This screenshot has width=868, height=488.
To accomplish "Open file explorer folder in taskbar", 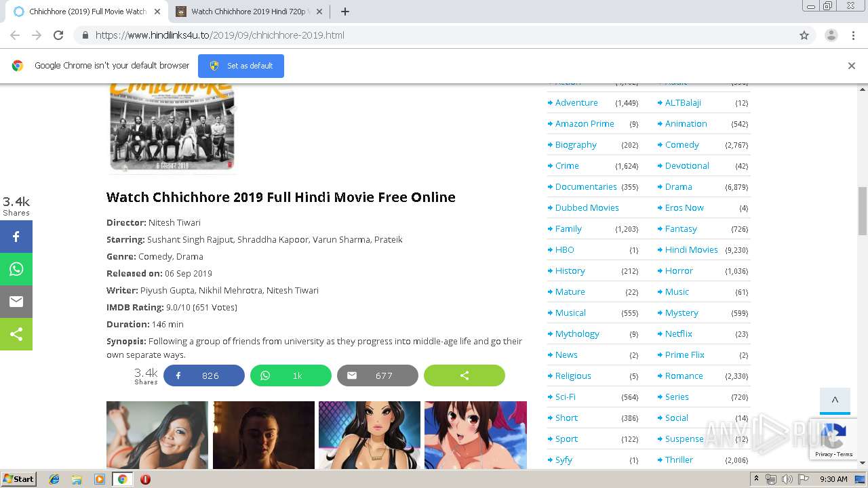I will click(x=77, y=479).
